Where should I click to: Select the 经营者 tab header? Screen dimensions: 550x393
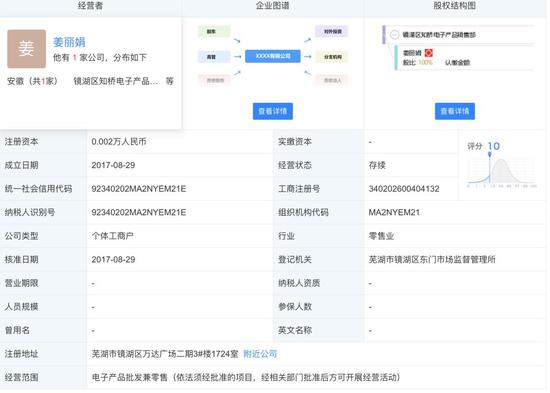coord(90,6)
